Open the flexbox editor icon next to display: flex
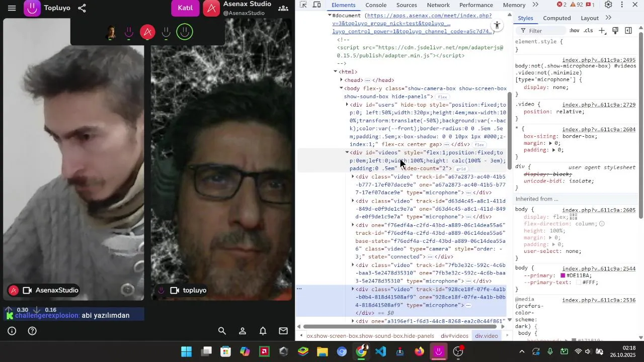The width and height of the screenshot is (644, 362). tap(573, 217)
